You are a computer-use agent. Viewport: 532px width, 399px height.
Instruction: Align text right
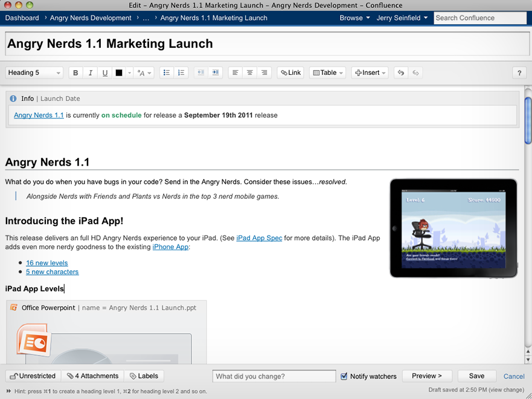[264, 73]
